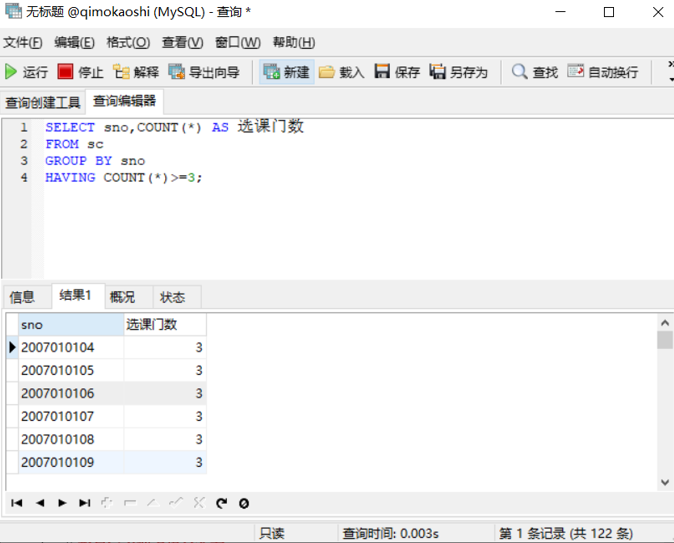Load a query file with 载入

tap(342, 72)
